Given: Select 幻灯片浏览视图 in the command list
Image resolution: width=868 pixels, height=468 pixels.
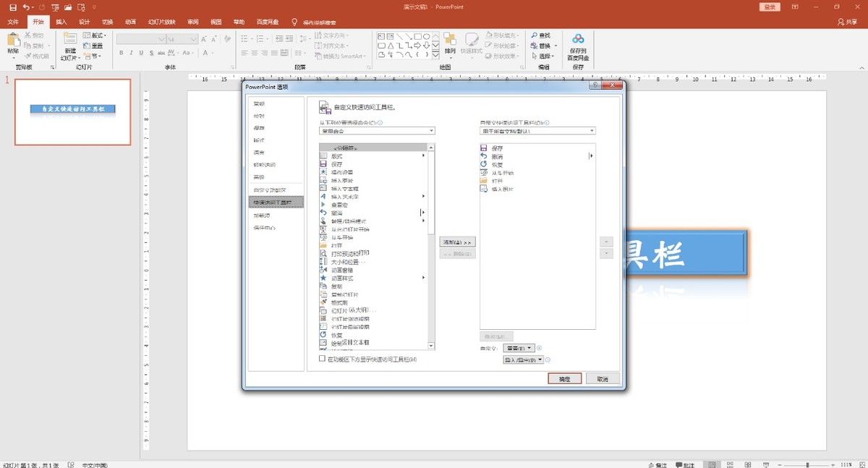Looking at the screenshot, I should tap(373, 318).
